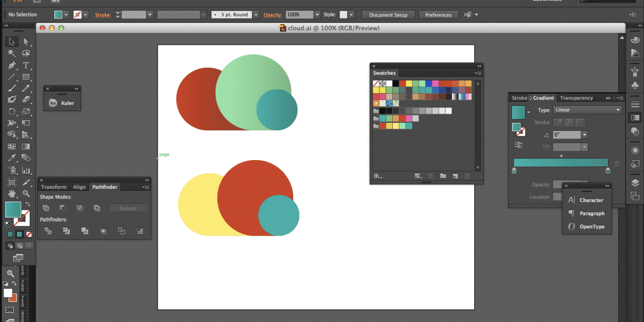
Task: Pick the Magic Wand tool
Action: click(x=12, y=53)
